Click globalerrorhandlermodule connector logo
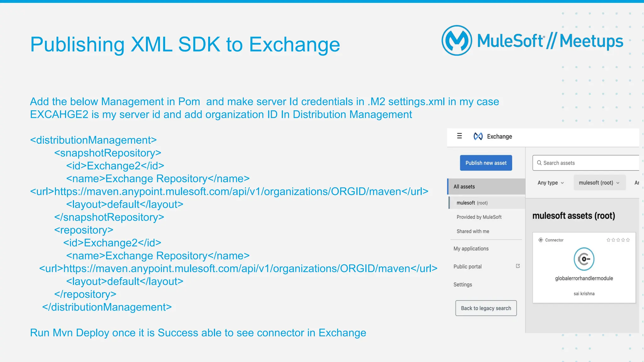The image size is (644, 362). click(x=584, y=259)
